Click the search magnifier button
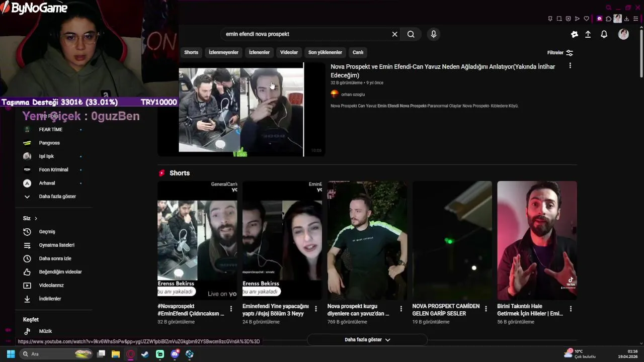Screen dimensions: 644x362 pos(411,34)
